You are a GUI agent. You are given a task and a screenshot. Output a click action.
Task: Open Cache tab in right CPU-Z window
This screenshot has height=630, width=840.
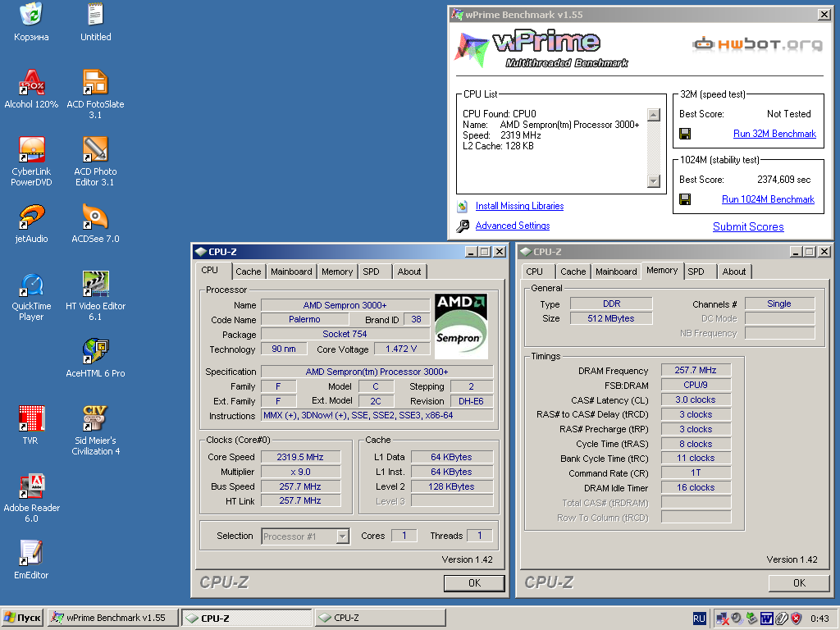tap(573, 272)
